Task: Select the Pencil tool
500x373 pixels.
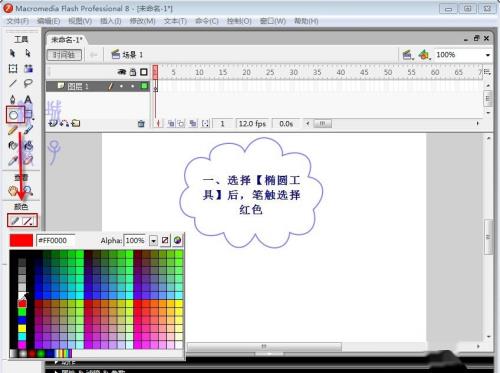Action: pyautogui.click(x=13, y=130)
